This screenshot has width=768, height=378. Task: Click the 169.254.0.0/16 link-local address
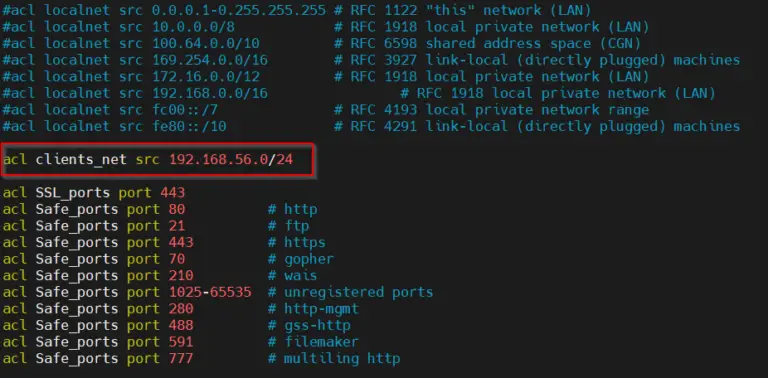[x=210, y=60]
